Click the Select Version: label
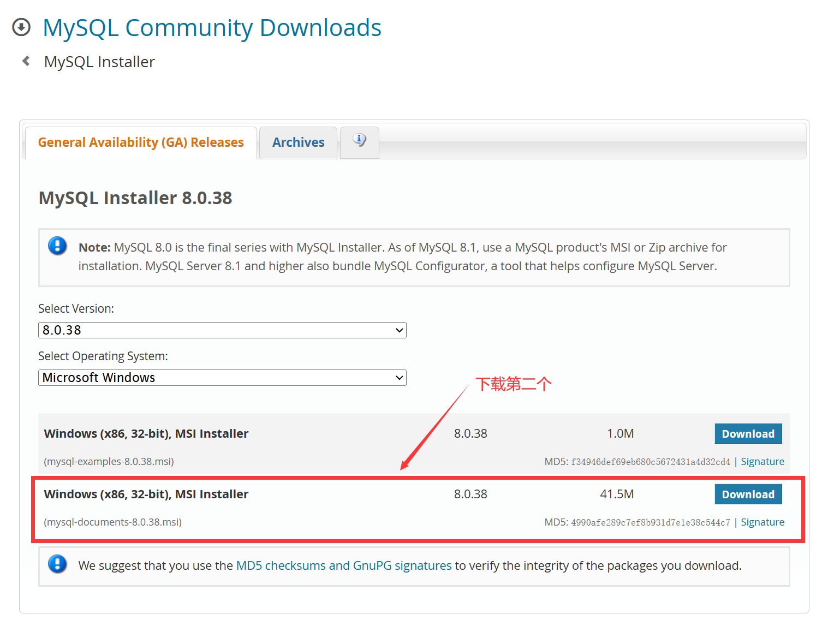The image size is (840, 626). (76, 309)
